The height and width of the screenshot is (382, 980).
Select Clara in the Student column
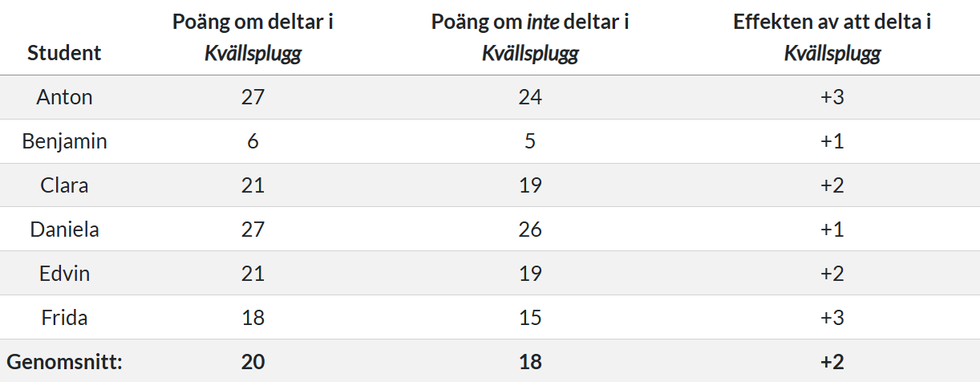(x=64, y=185)
